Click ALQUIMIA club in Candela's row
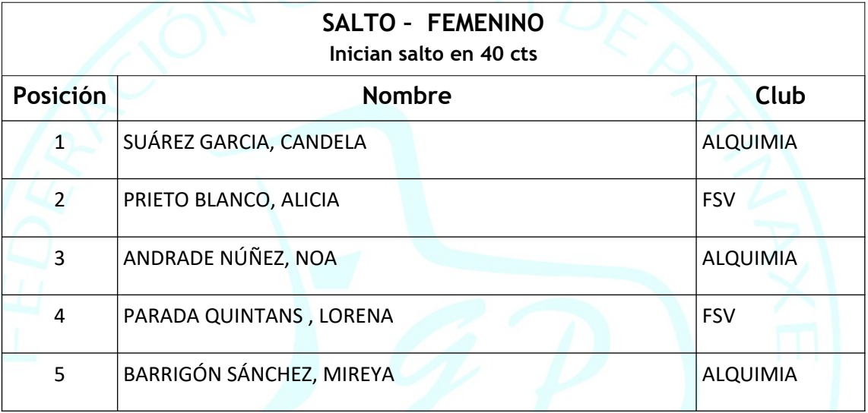The height and width of the screenshot is (413, 868). pos(749,143)
